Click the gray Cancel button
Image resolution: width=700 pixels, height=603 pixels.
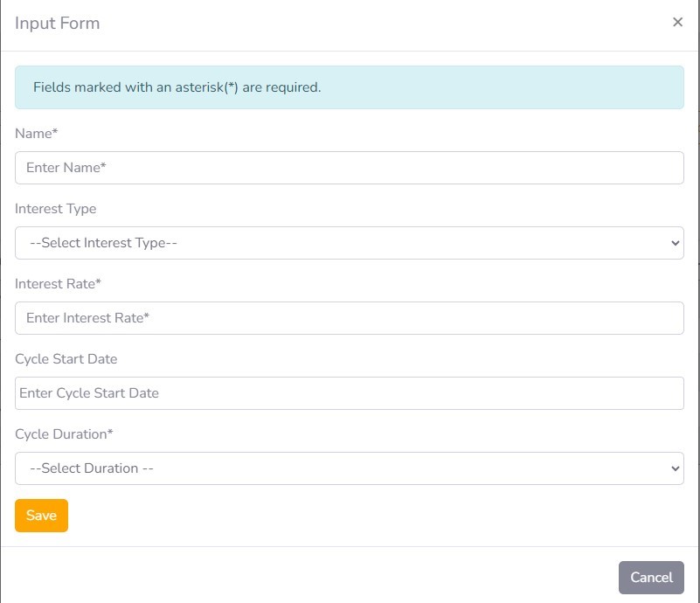[651, 578]
